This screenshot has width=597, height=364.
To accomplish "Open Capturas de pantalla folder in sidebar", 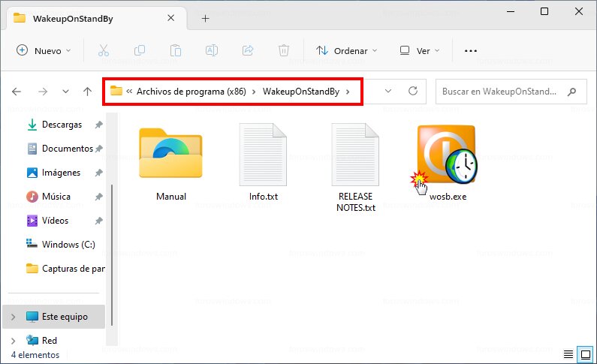I will (65, 269).
